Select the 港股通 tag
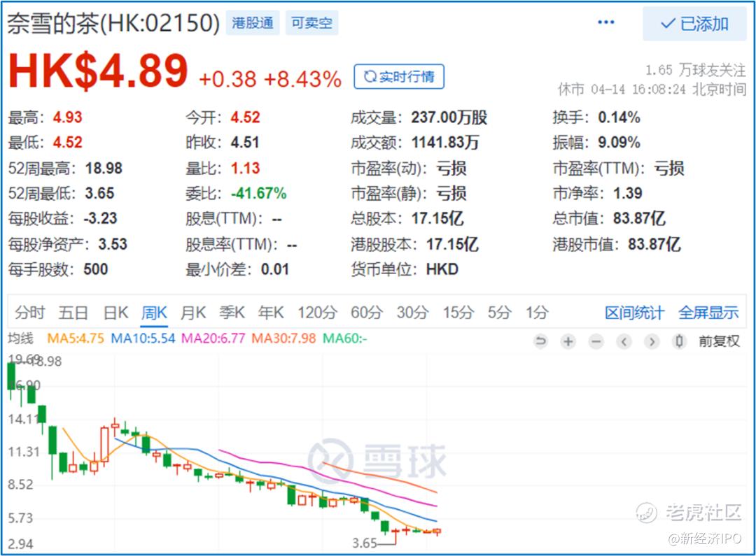Viewport: 756px width, 556px height. coord(253,22)
